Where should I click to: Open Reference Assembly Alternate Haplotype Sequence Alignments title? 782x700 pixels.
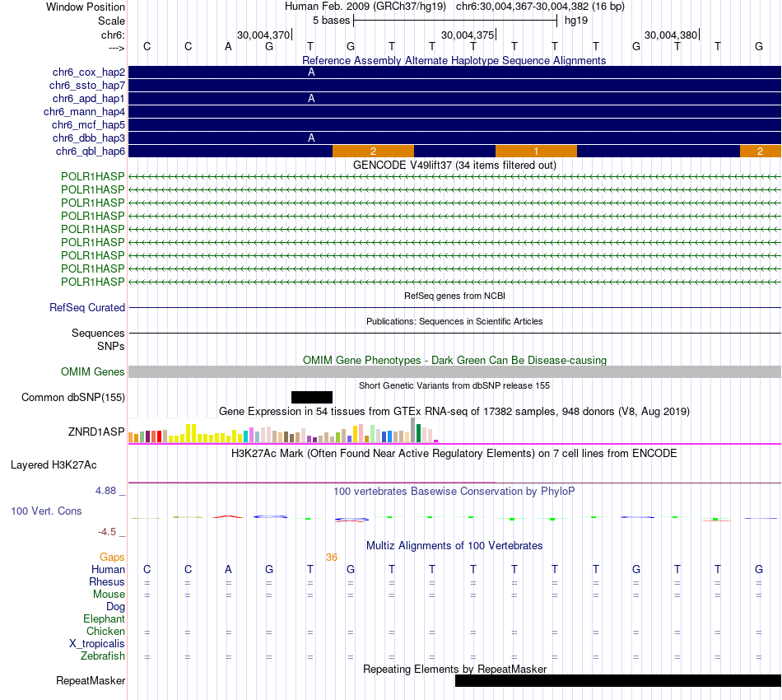(x=454, y=60)
